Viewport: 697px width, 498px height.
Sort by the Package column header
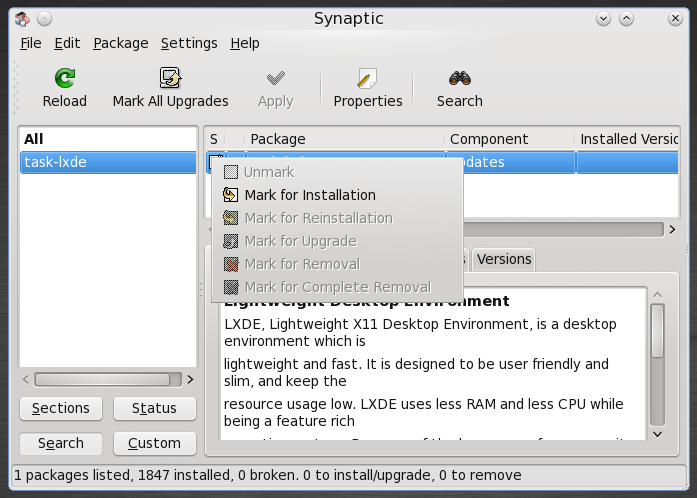(x=344, y=139)
